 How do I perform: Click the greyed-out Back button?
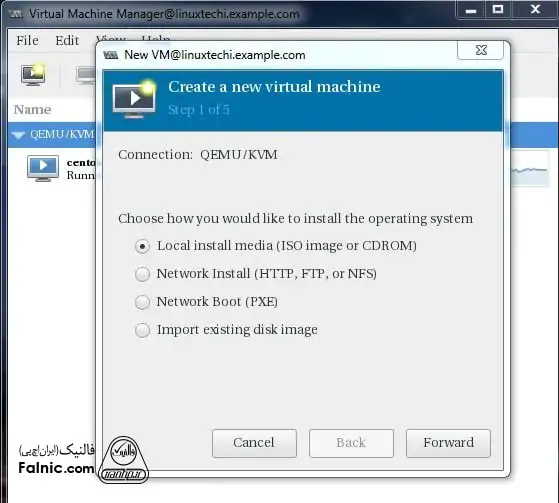point(351,443)
